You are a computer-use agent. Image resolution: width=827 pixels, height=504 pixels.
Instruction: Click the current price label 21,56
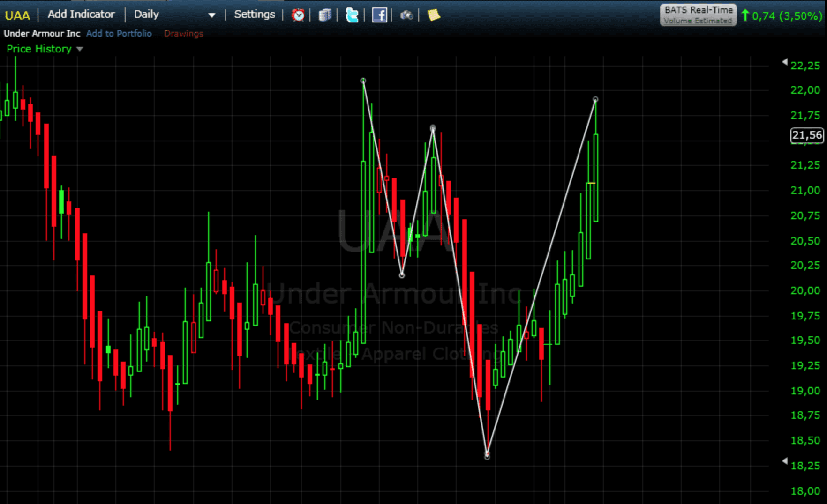click(x=807, y=135)
